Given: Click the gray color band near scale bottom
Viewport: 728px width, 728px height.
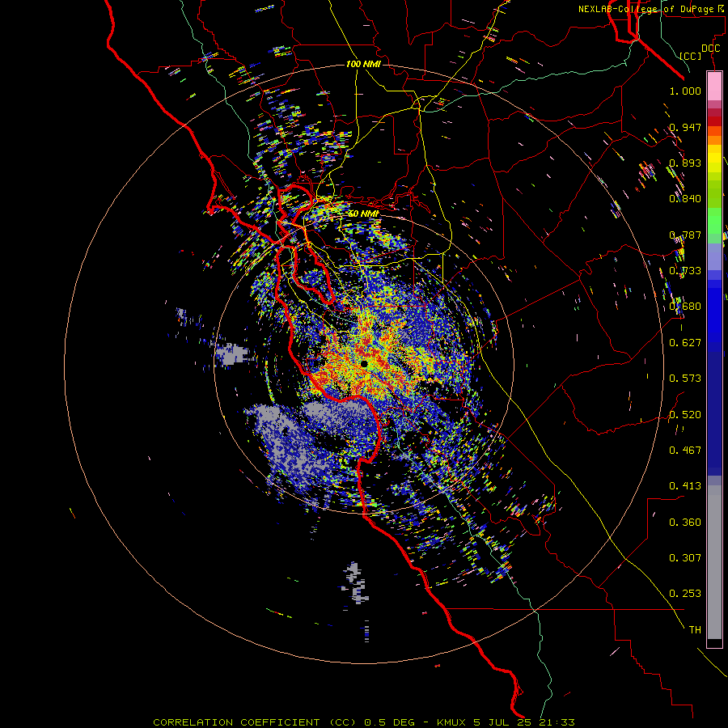Looking at the screenshot, I should pyautogui.click(x=714, y=562).
